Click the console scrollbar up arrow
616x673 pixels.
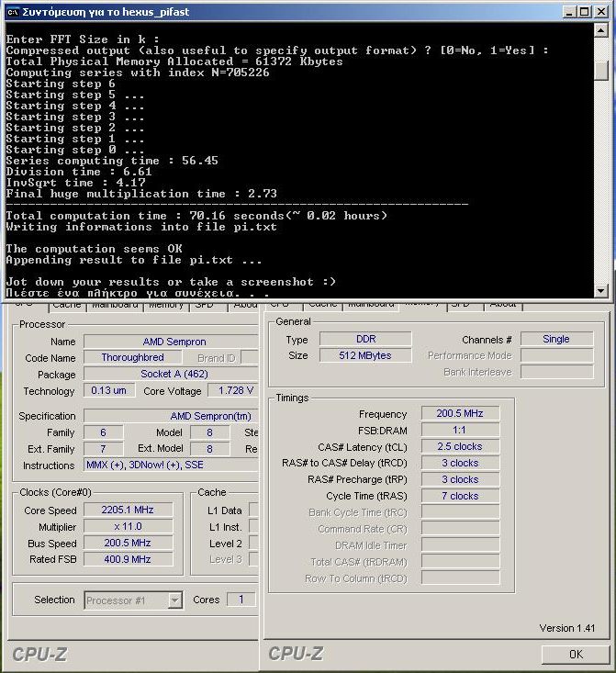point(600,30)
